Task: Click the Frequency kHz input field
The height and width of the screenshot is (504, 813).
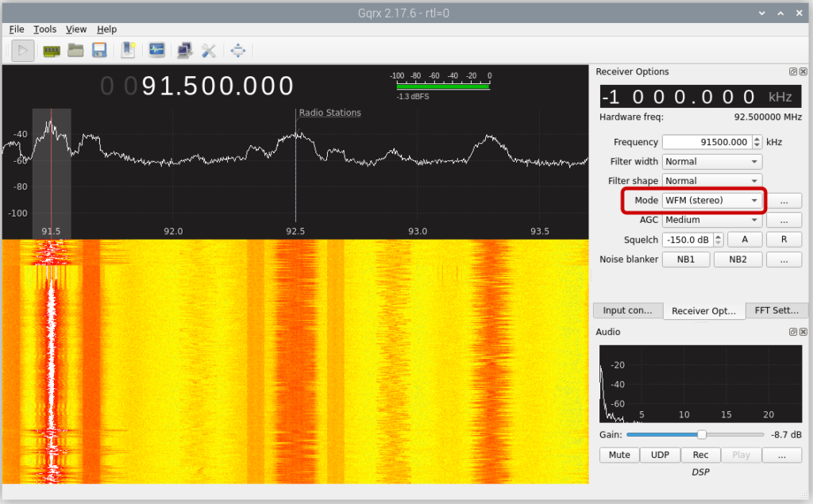Action: (x=706, y=142)
